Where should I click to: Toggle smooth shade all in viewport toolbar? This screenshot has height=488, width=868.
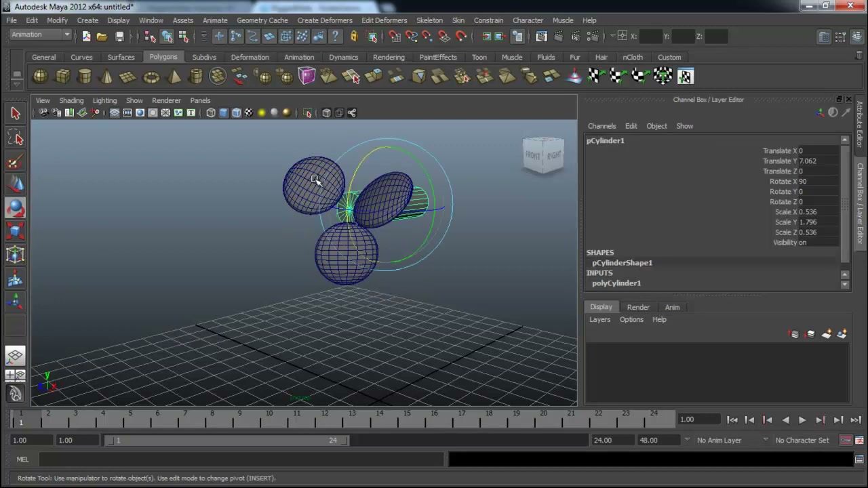coord(224,113)
